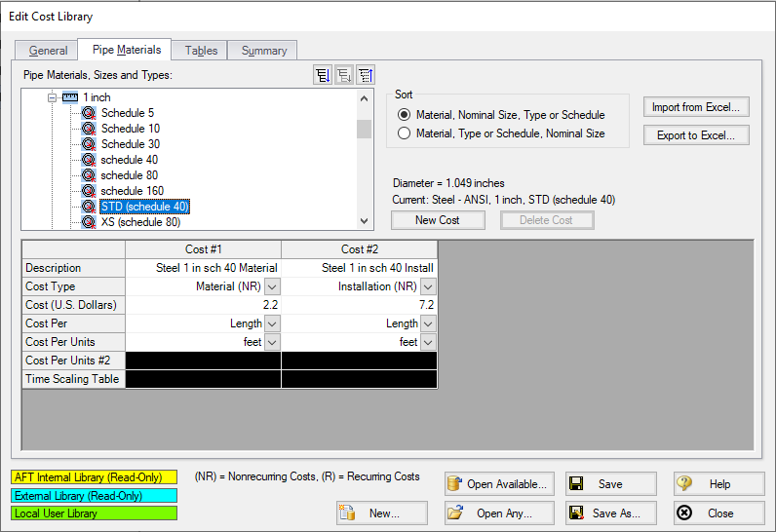The height and width of the screenshot is (532, 776).
Task: Click the tree scrollbar down arrow
Action: (x=365, y=221)
